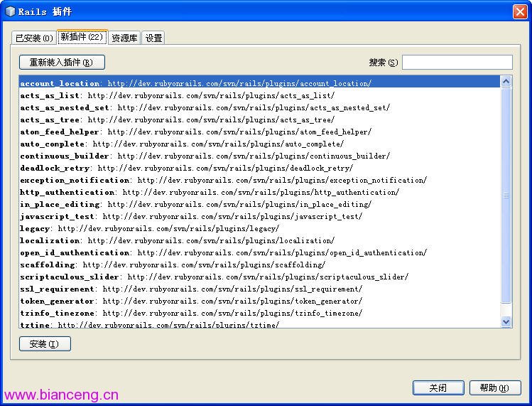The width and height of the screenshot is (532, 406).
Task: Open the 设置 tab
Action: pos(153,38)
